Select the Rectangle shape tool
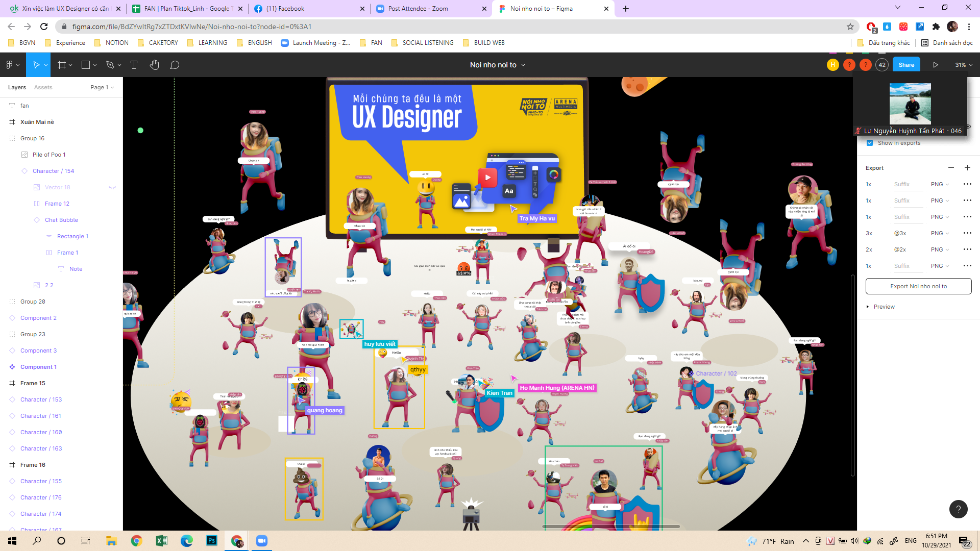The image size is (980, 551). 86,65
